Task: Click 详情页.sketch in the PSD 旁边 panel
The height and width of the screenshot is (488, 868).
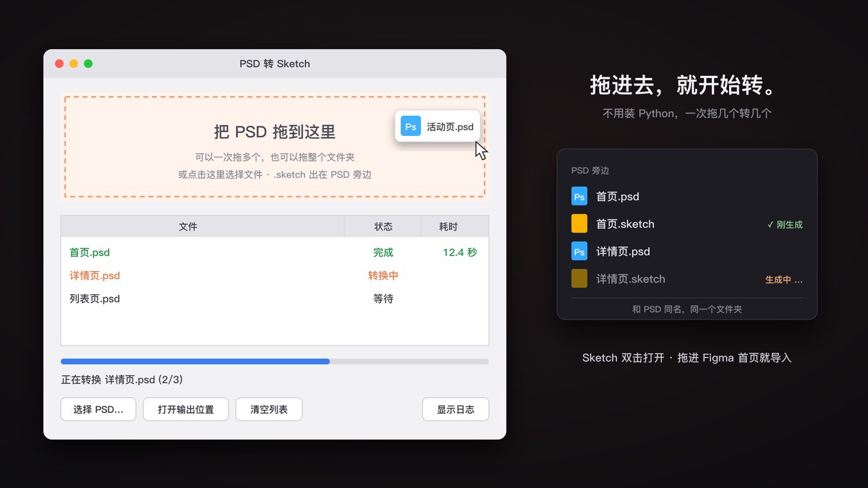Action: click(x=631, y=279)
